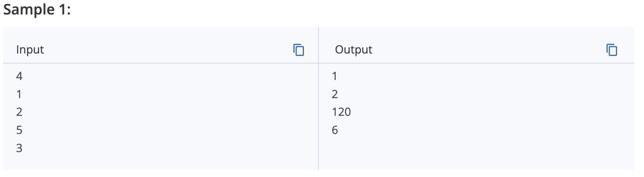
Task: Click the blank area below output value 6
Action: coord(475,153)
